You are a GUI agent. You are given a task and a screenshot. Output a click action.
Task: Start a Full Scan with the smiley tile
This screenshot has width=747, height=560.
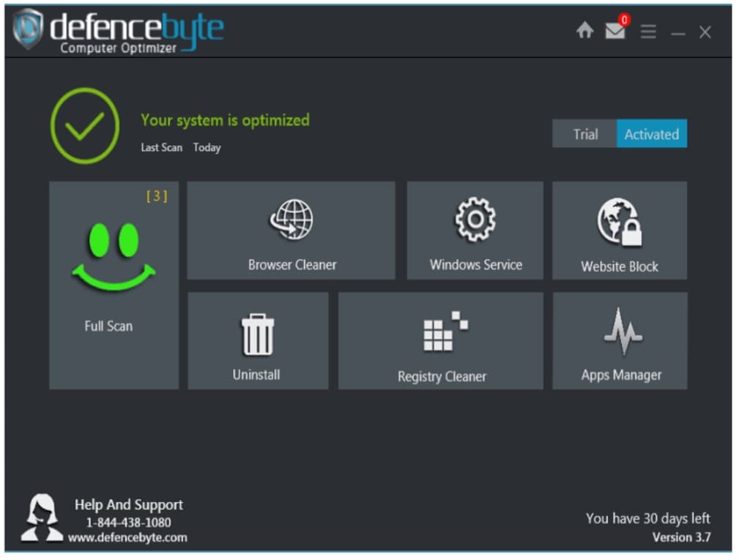click(114, 285)
